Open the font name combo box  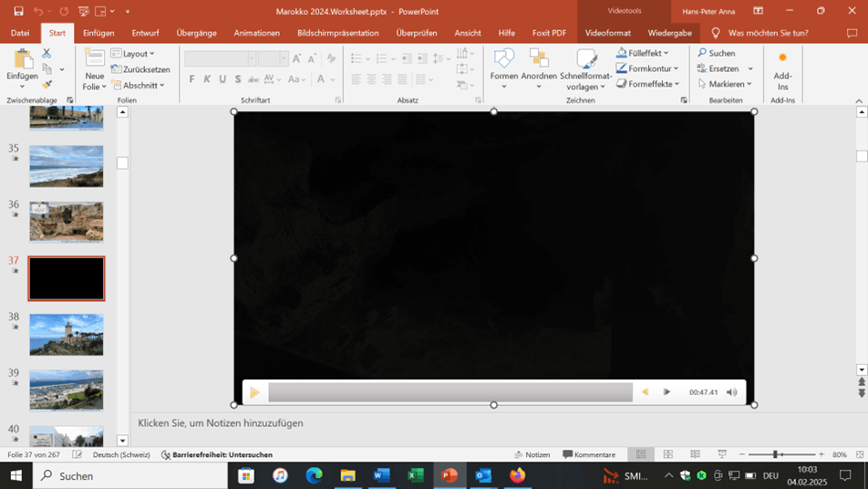220,58
